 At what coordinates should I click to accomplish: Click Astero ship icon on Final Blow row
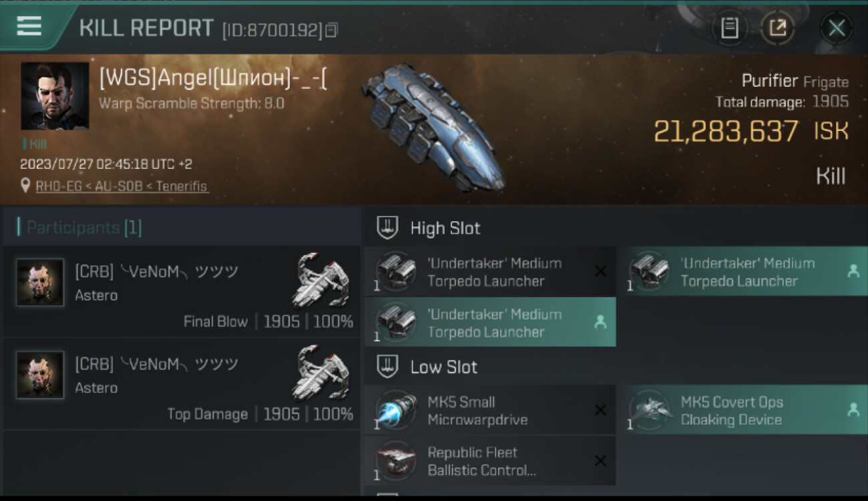coord(322,279)
